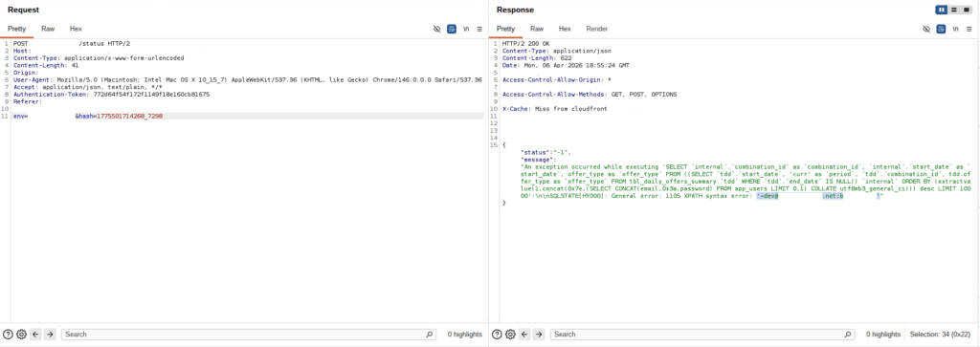Open Response search help icon
This screenshot has width=980, height=347.
498,335
